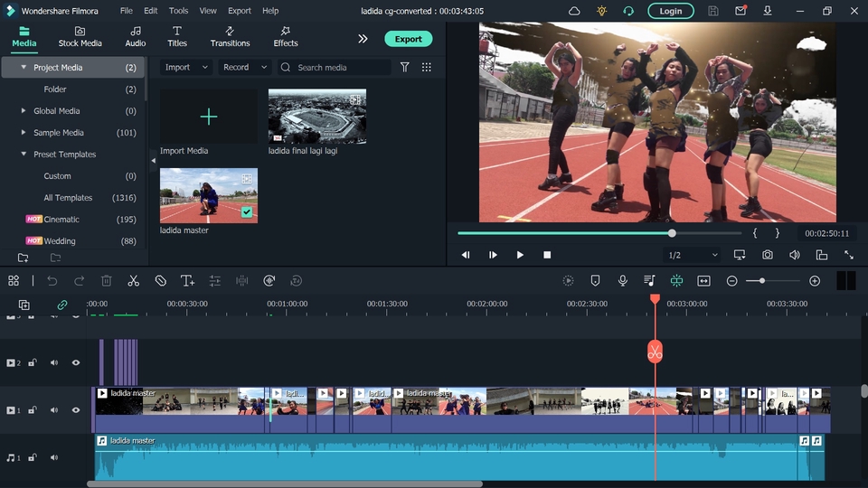Click the split scissors tool in timeline toolbar
Viewport: 868px width, 488px height.
[134, 281]
